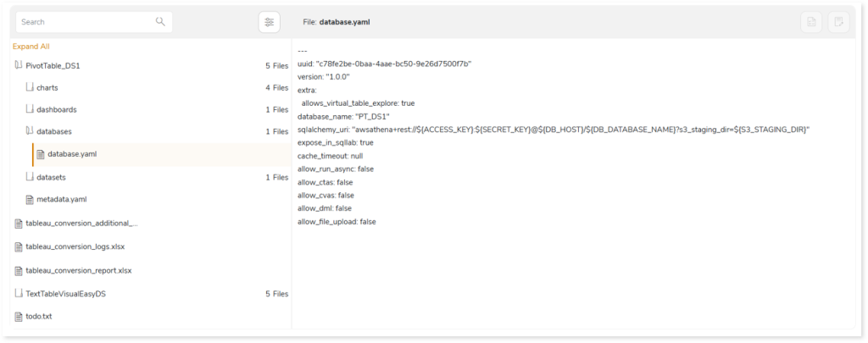Collapse the databases folder

(x=30, y=131)
